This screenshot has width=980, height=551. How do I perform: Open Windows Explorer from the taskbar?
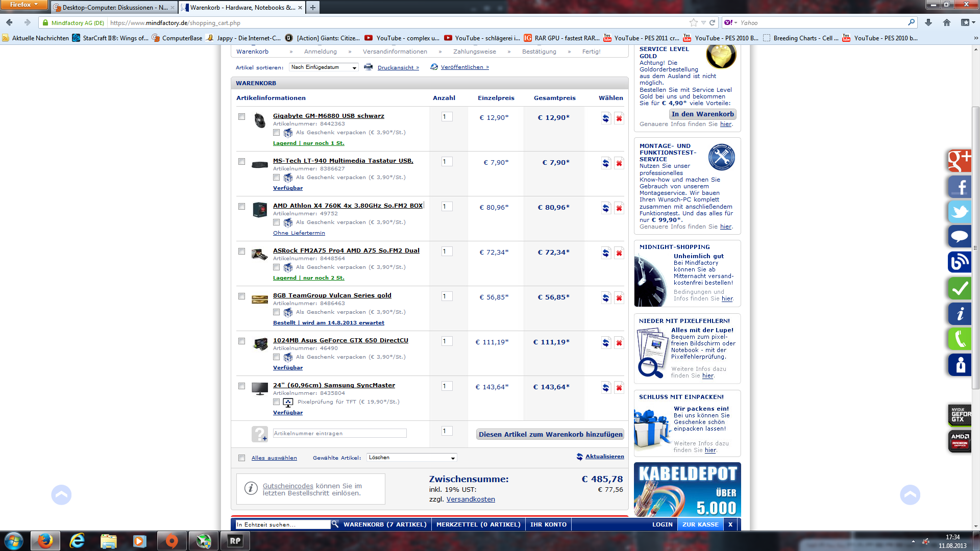(108, 541)
